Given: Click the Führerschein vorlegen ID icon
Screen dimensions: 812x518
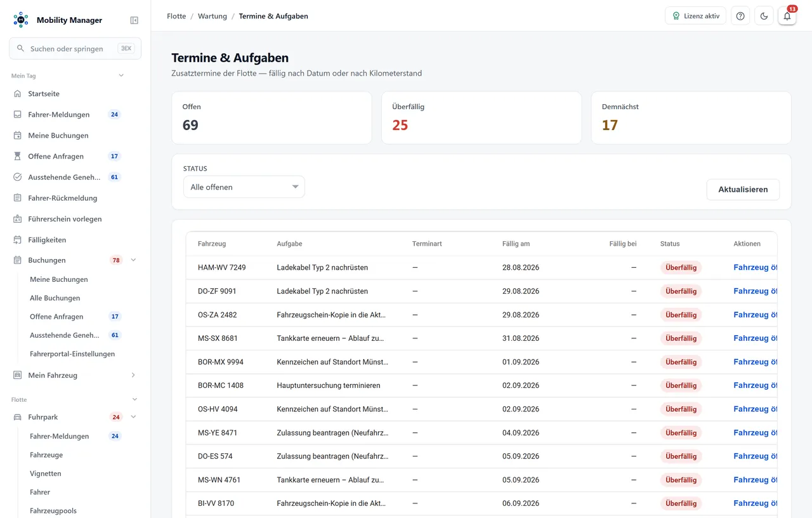Looking at the screenshot, I should click(18, 219).
